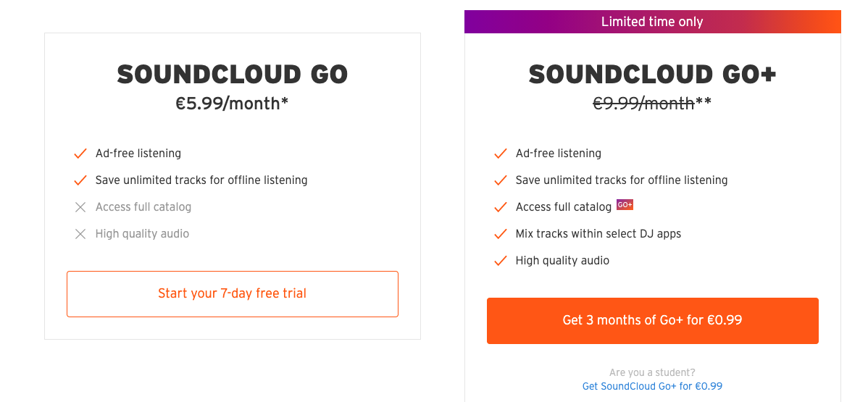This screenshot has width=868, height=402.
Task: Click the crossed-out €9.99/month price
Action: (644, 103)
